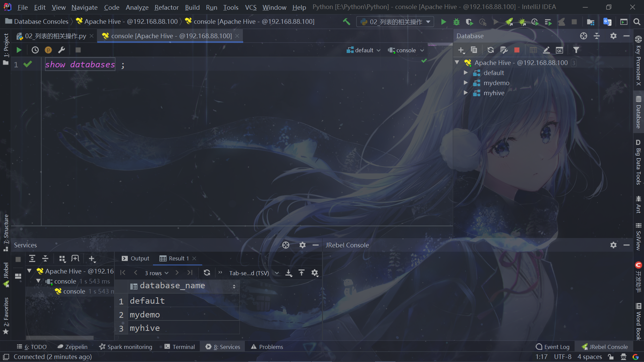Open Database panel filter funnel
Image resolution: width=644 pixels, height=362 pixels.
[576, 50]
